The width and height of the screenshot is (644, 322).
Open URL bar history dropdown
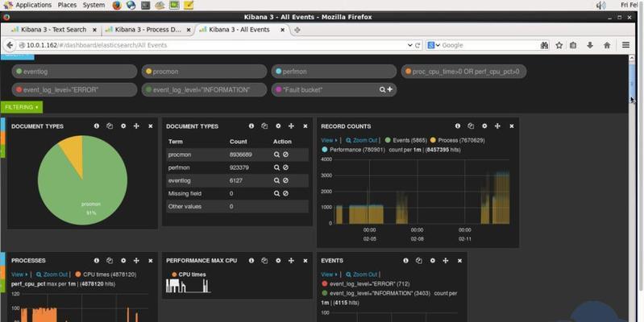click(x=409, y=45)
